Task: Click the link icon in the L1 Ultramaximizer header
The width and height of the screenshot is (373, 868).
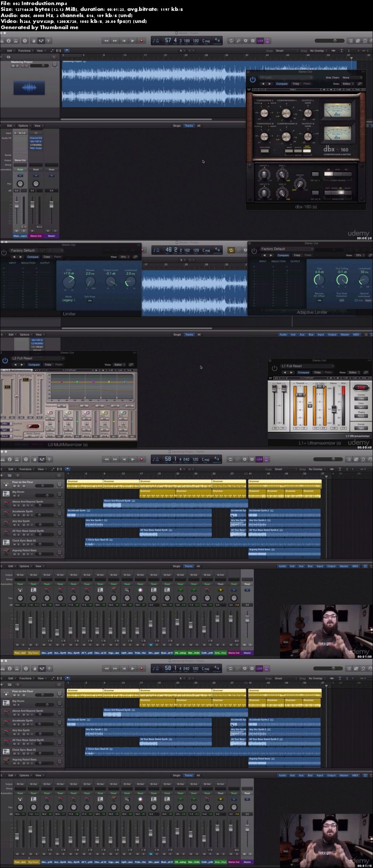Action: (x=366, y=372)
